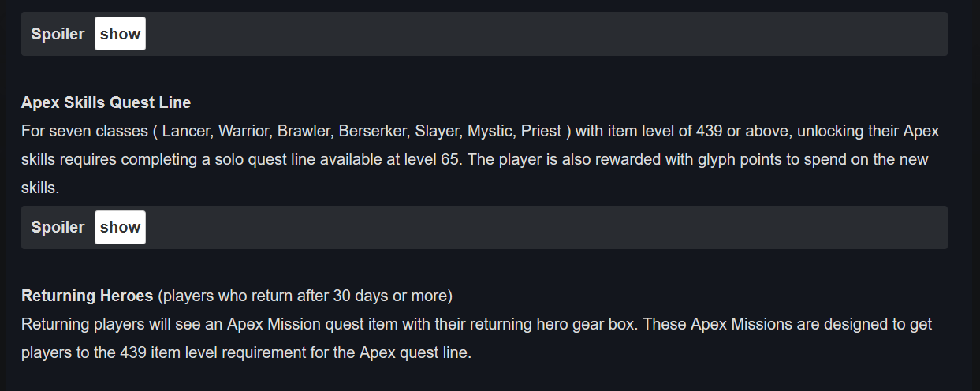This screenshot has width=980, height=391.
Task: Reveal the spoiler under Apex Skills Quest Line
Action: tap(120, 227)
